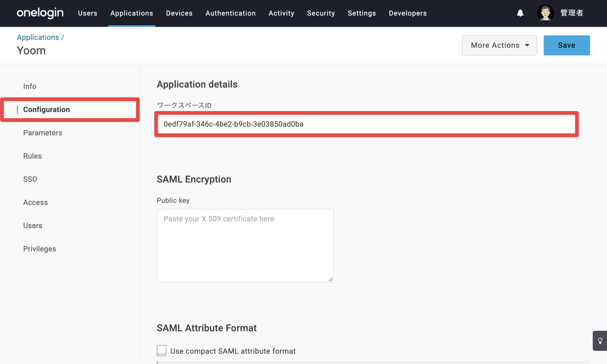Select the Parameters sidebar tab

pos(43,133)
